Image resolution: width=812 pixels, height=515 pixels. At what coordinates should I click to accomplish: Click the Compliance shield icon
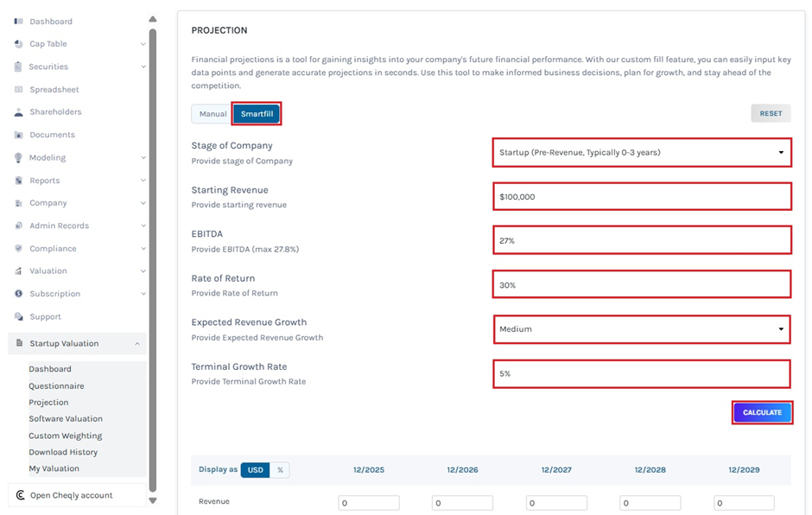pos(19,249)
